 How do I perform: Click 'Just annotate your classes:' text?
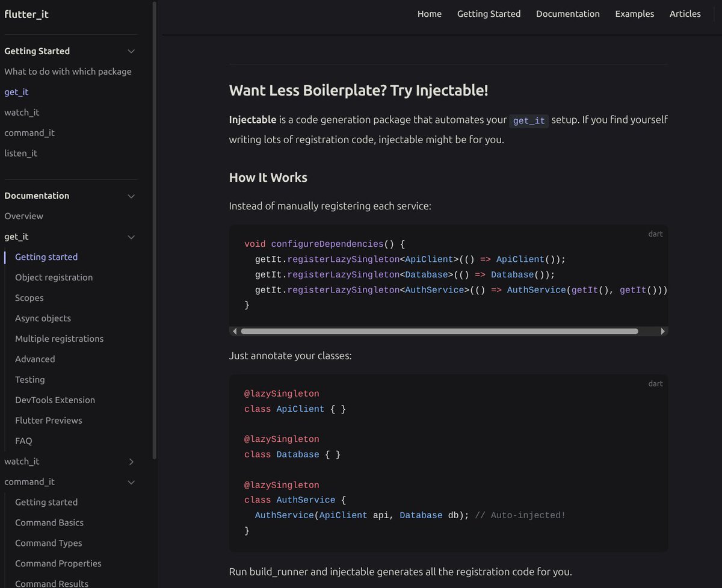[291, 356]
